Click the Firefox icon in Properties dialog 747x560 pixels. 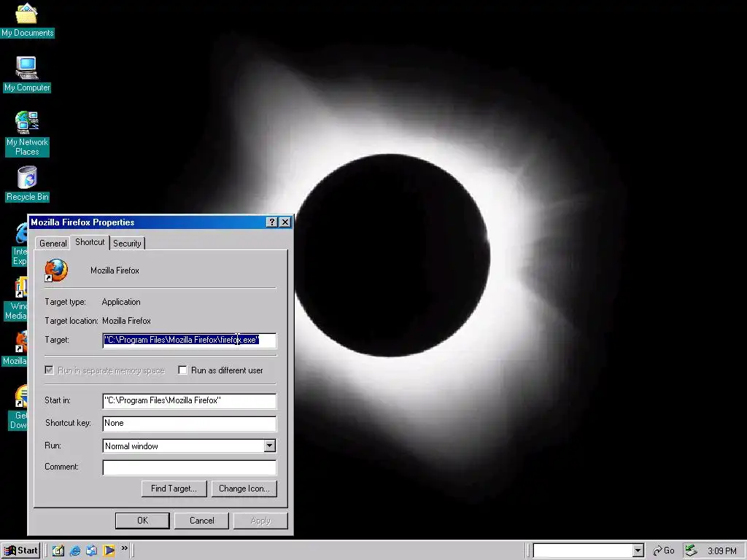(x=56, y=270)
